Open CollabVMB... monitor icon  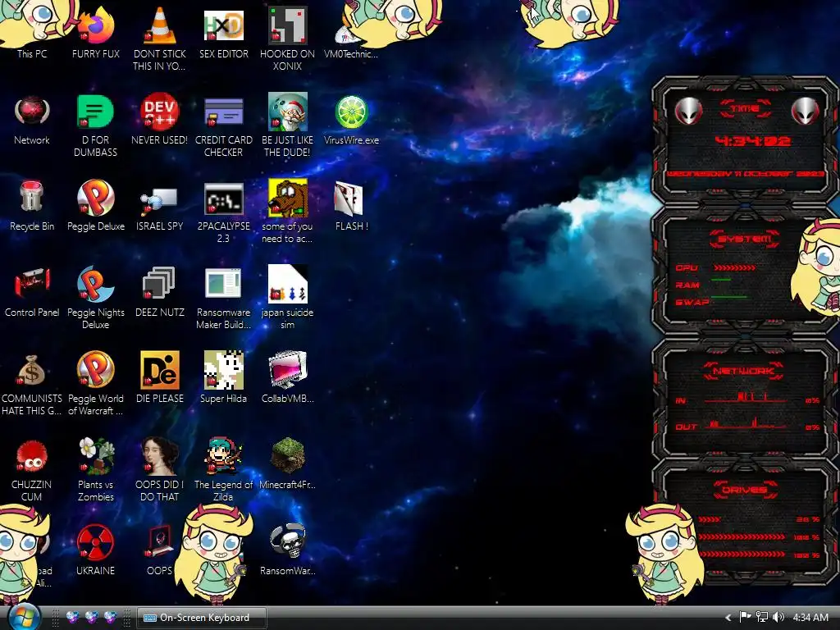click(x=288, y=370)
